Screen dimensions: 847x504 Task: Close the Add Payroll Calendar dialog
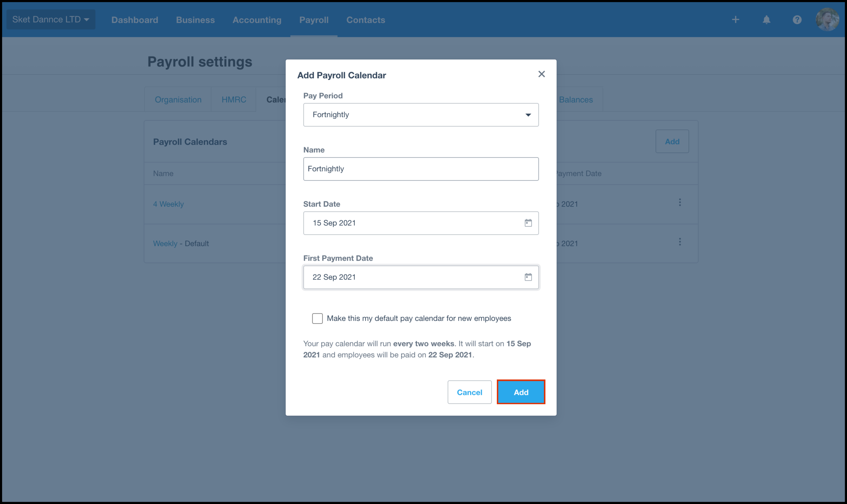[542, 74]
